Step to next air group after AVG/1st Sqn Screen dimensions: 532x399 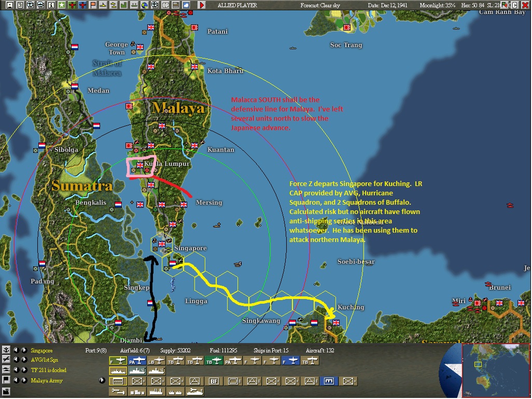point(24,360)
